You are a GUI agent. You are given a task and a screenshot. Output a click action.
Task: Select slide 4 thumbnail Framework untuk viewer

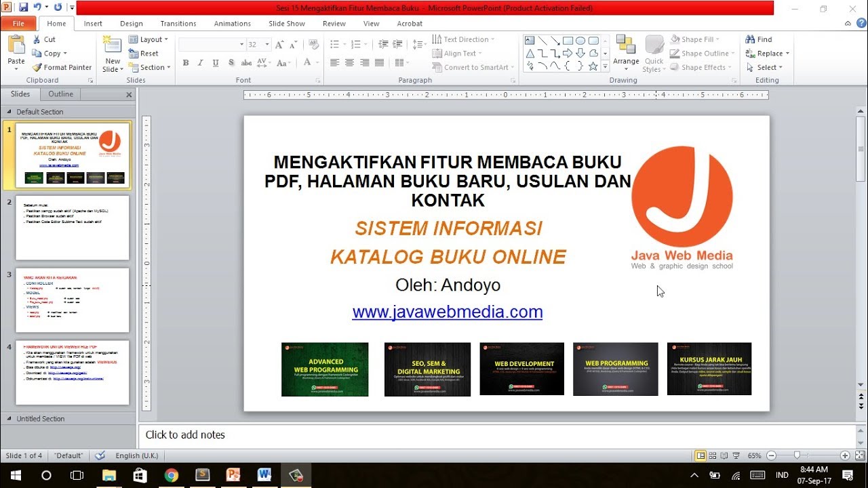click(x=73, y=373)
